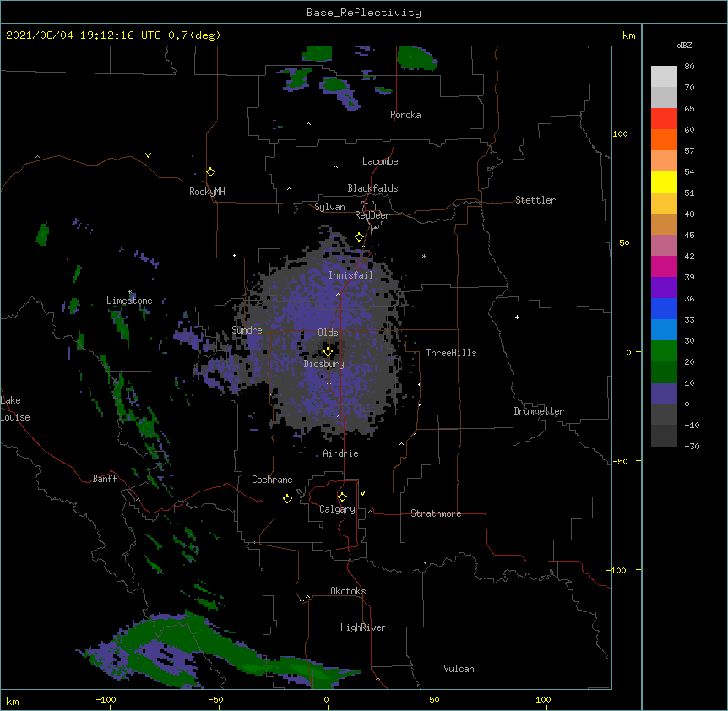
Task: Pick the magenta 42 dBZ legend band
Action: 664,266
